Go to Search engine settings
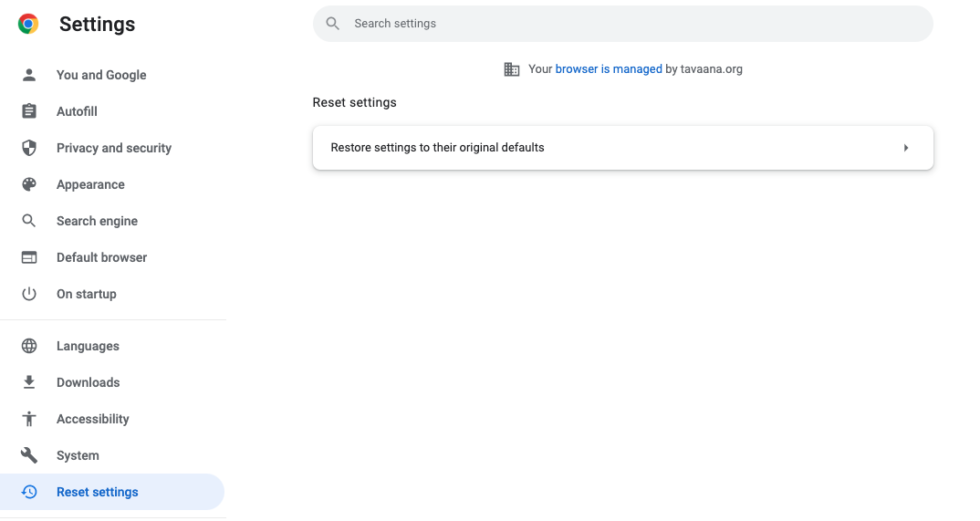The image size is (980, 521). coord(97,221)
